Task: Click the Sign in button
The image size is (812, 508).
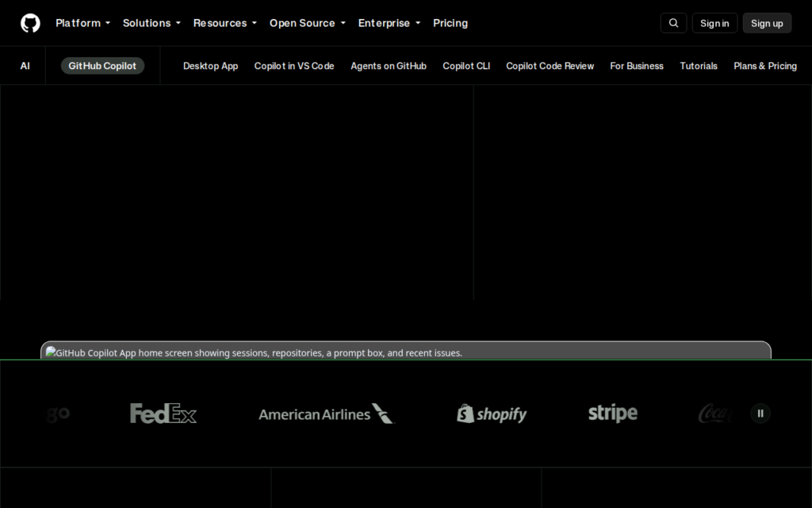Action: [x=714, y=23]
